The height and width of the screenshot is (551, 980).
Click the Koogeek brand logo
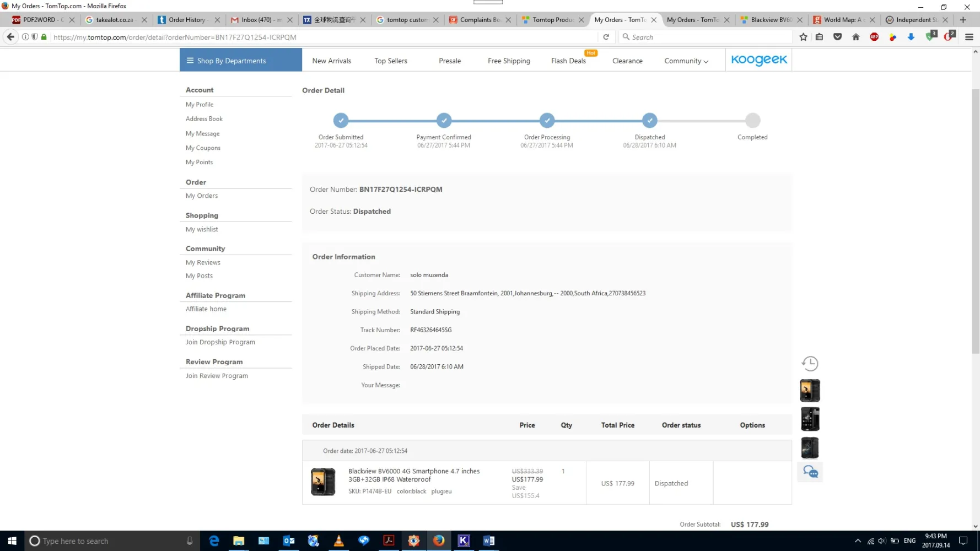tap(759, 60)
